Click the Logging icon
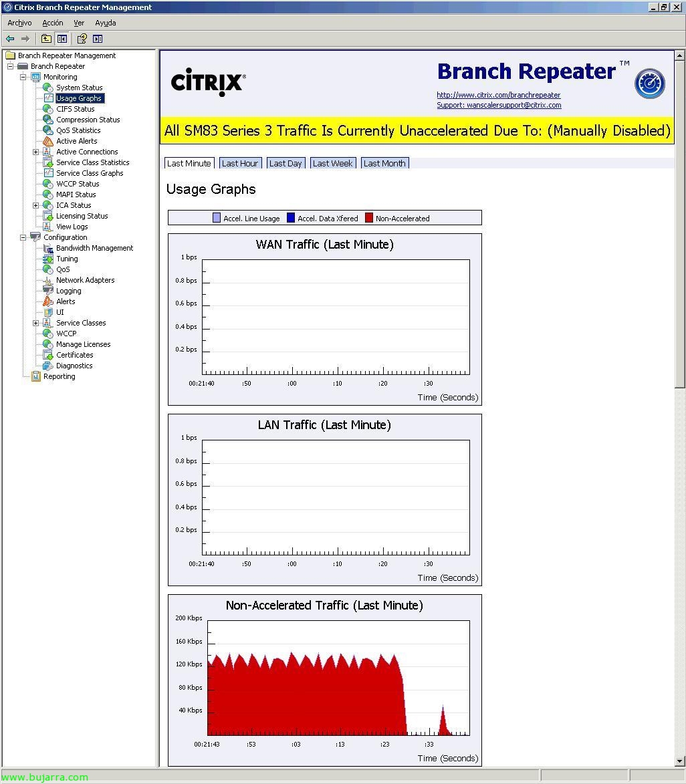 point(48,291)
